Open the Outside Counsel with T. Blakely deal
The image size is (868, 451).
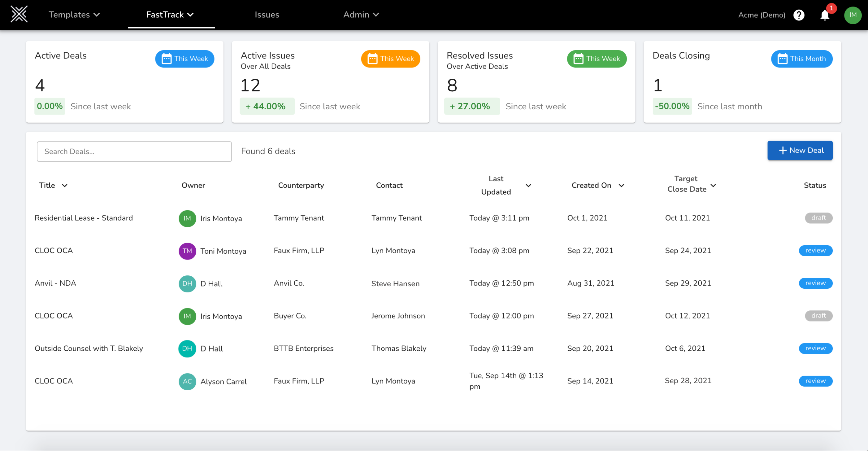coord(89,348)
